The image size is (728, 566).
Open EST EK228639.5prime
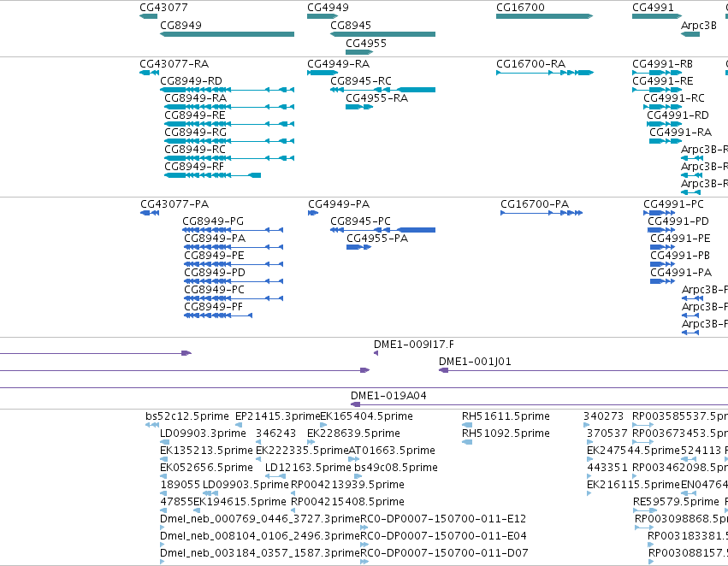(x=353, y=433)
